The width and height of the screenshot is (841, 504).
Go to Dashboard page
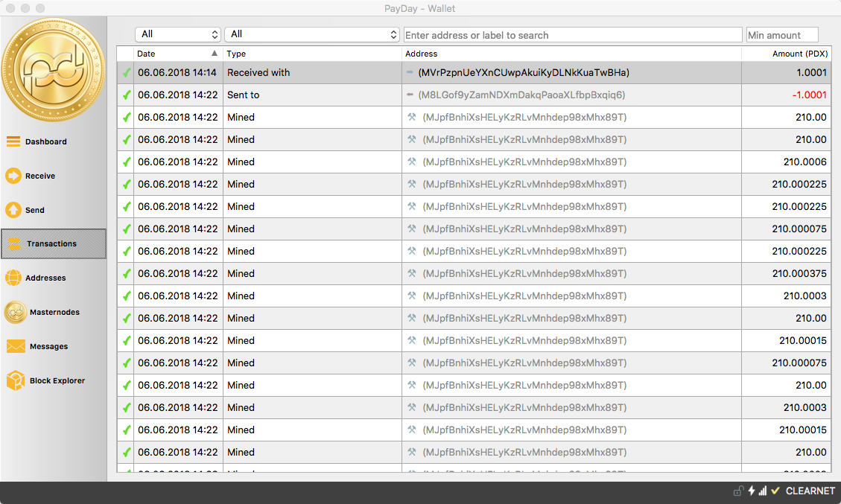(x=46, y=141)
